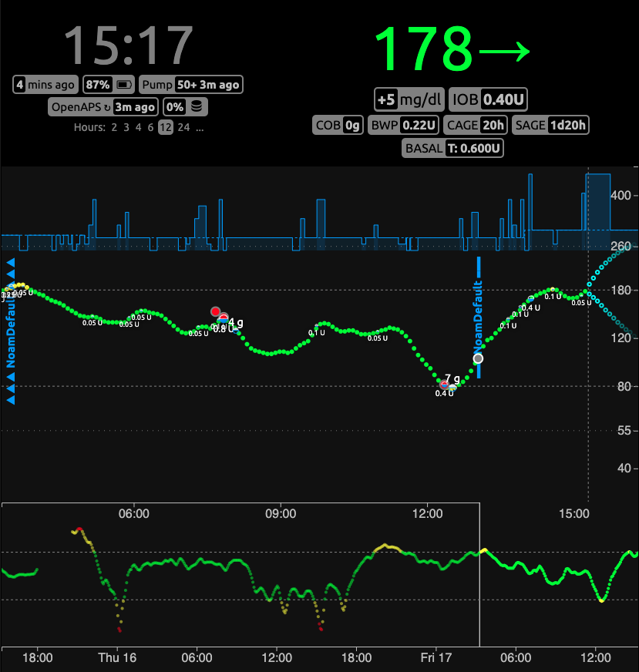Click the large 178 glucose reading
Viewport: 639px width, 672px height.
[x=423, y=49]
